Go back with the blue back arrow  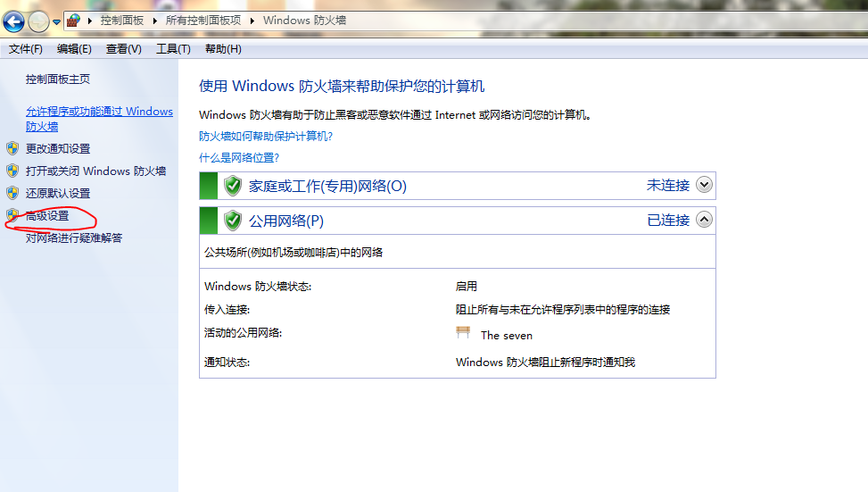click(x=14, y=21)
